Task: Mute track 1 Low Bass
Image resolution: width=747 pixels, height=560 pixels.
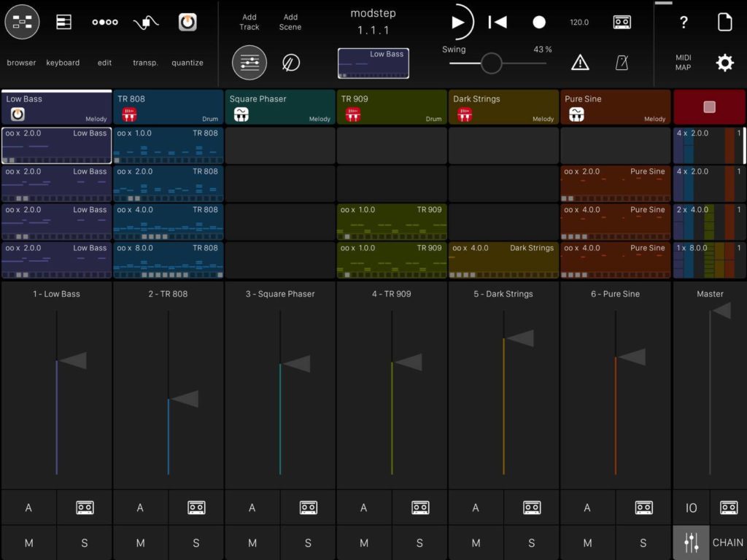Action: 29,542
